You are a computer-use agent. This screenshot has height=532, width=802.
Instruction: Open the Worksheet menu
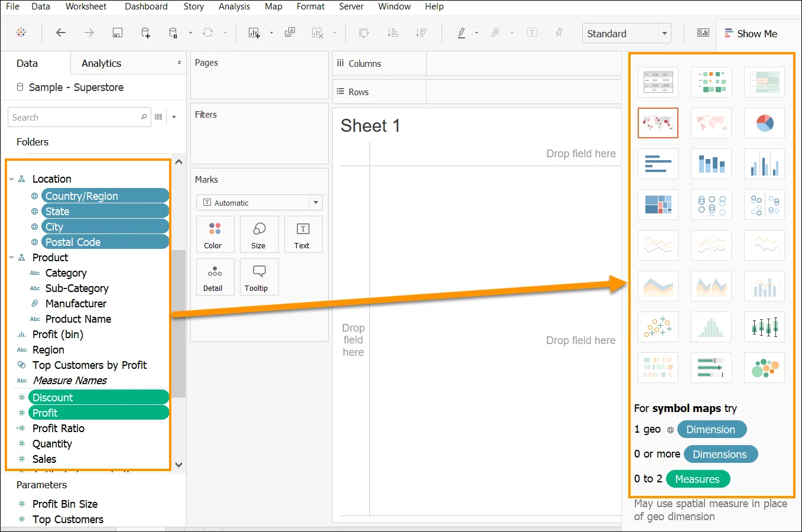86,7
